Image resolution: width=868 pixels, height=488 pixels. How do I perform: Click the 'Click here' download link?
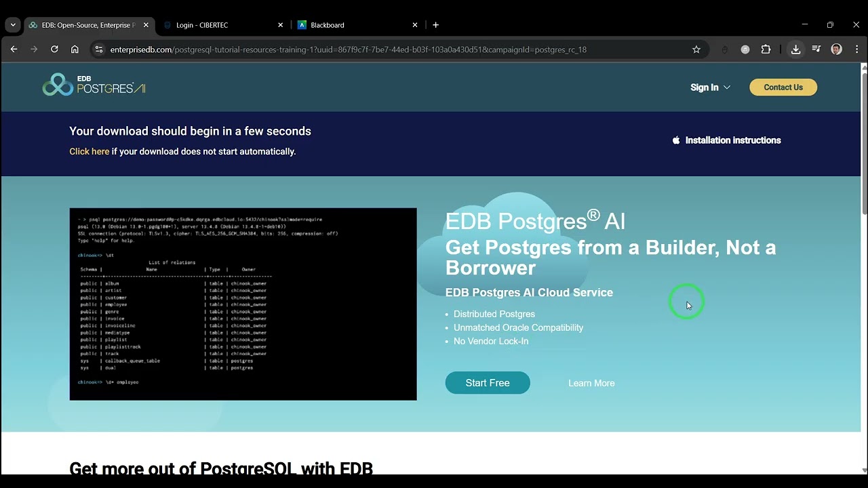[x=89, y=151]
